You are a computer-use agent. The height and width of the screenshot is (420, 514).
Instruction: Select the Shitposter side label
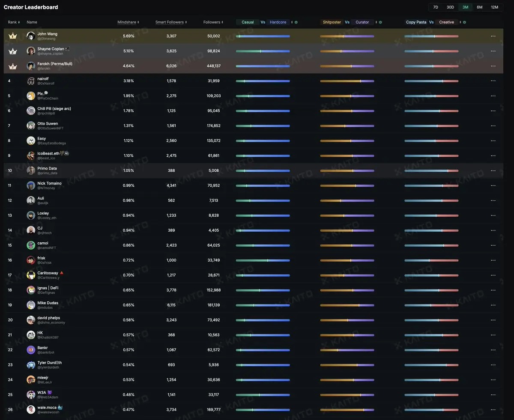332,22
